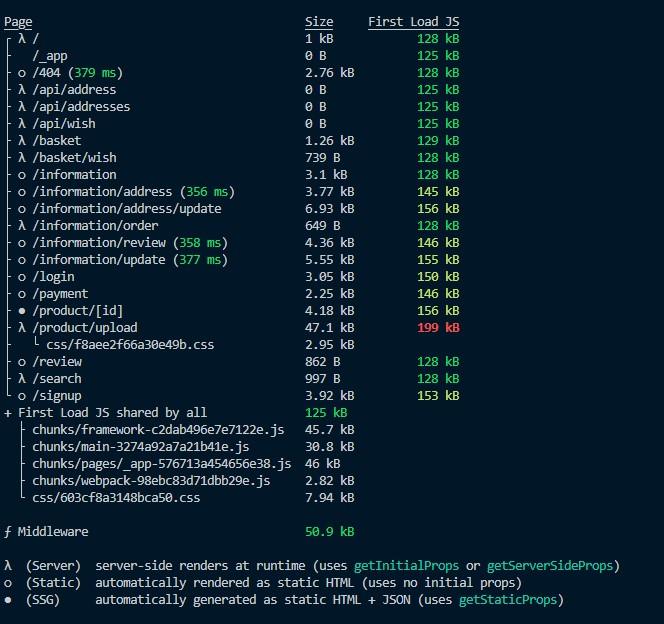
Task: Click the "/404" route text
Action: pos(47,73)
